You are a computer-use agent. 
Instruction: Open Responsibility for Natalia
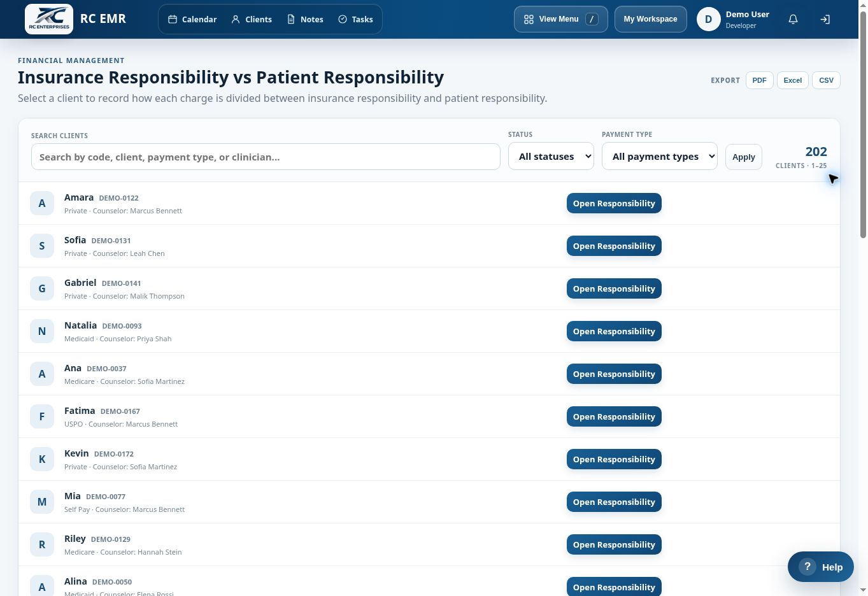click(614, 331)
